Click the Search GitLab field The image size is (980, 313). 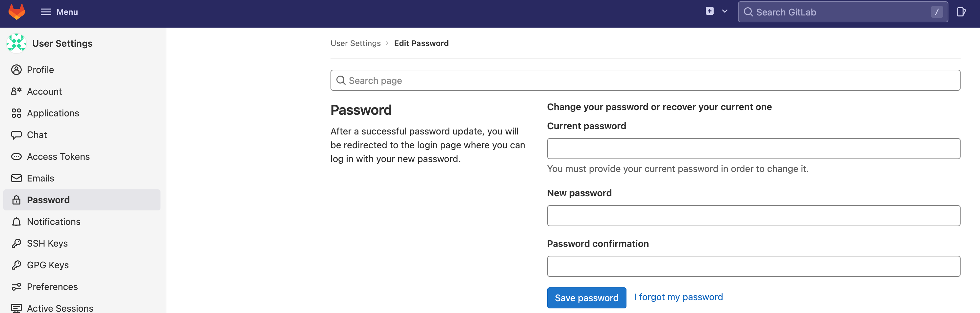(x=843, y=12)
